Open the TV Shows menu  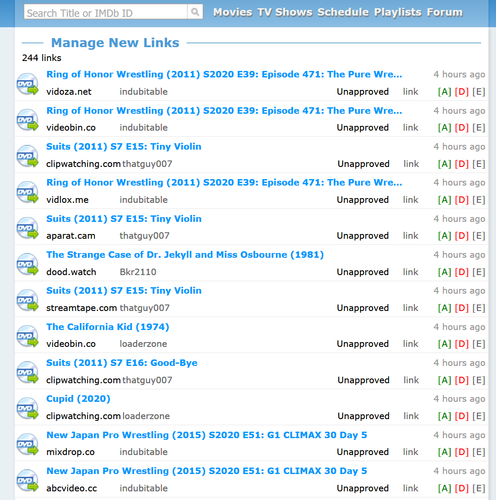pyautogui.click(x=285, y=12)
